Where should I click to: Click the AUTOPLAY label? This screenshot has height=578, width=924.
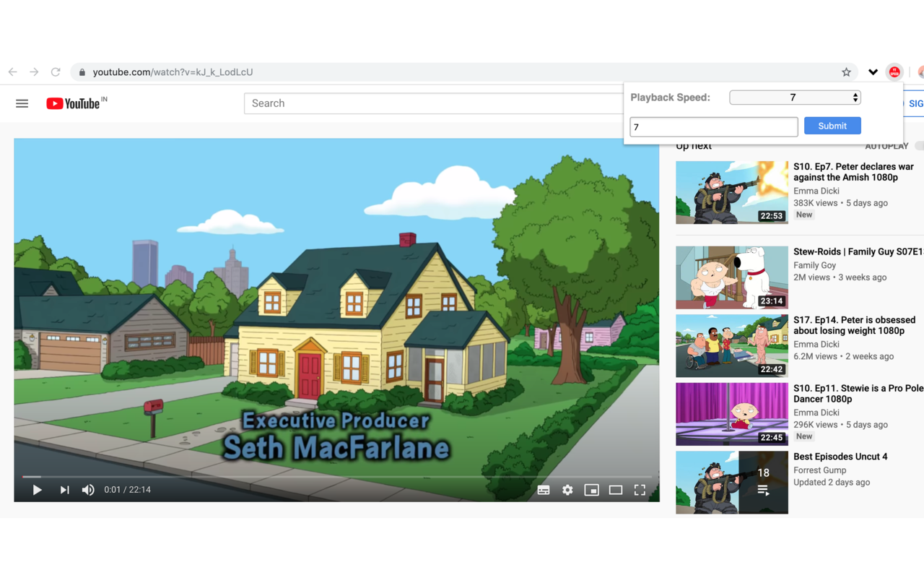(x=886, y=146)
